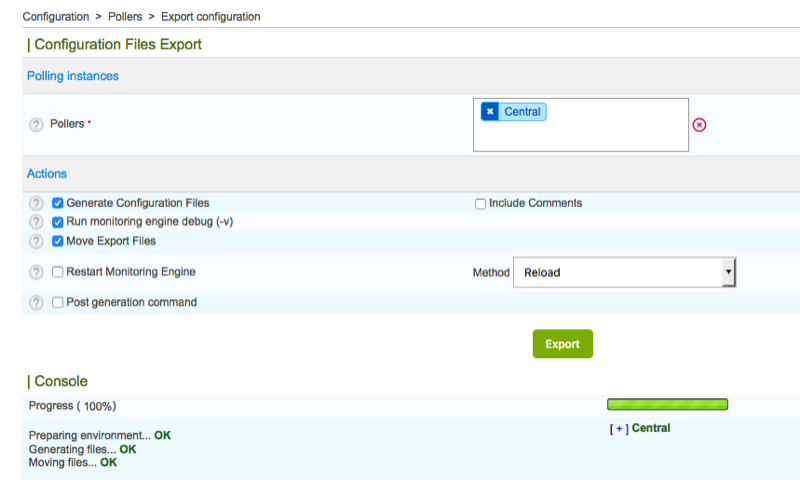
Task: Enable Restart Monitoring Engine checkbox
Action: pos(58,272)
